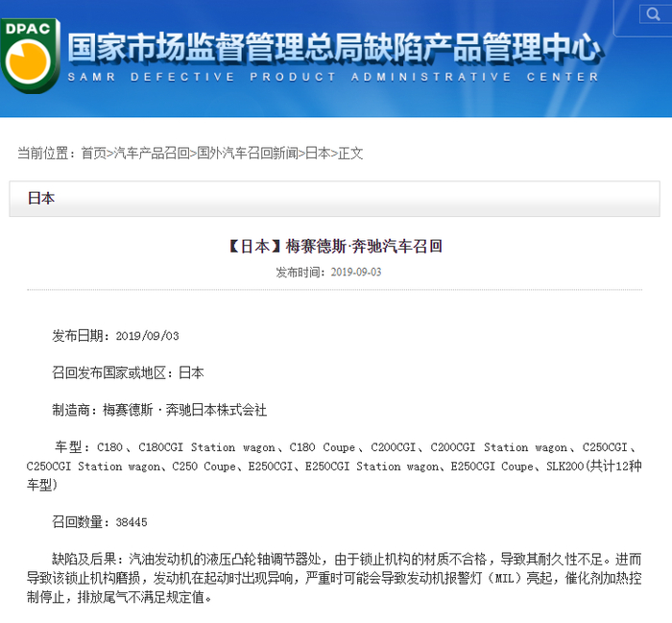Open 国外汽车召回新闻 breadcrumb link

point(248,153)
